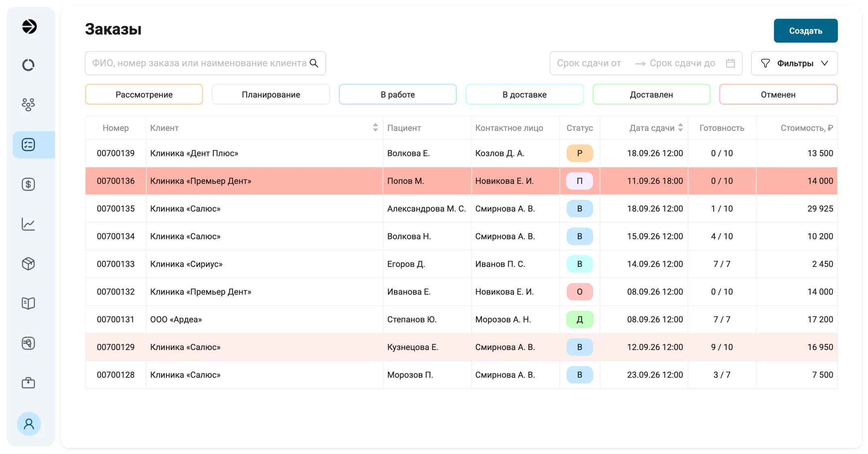Open the head profile icon in the sidebar
The width and height of the screenshot is (868, 454).
tap(28, 343)
